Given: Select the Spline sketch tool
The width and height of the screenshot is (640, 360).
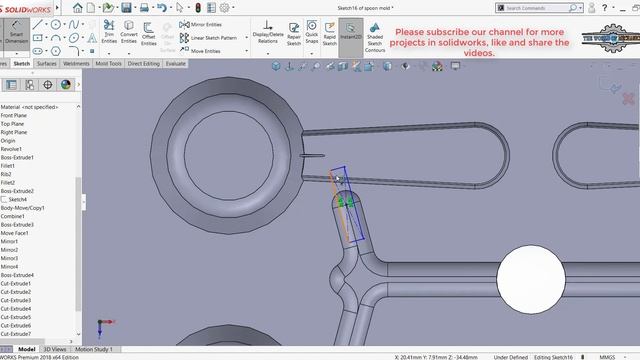Looking at the screenshot, I should click(x=74, y=24).
